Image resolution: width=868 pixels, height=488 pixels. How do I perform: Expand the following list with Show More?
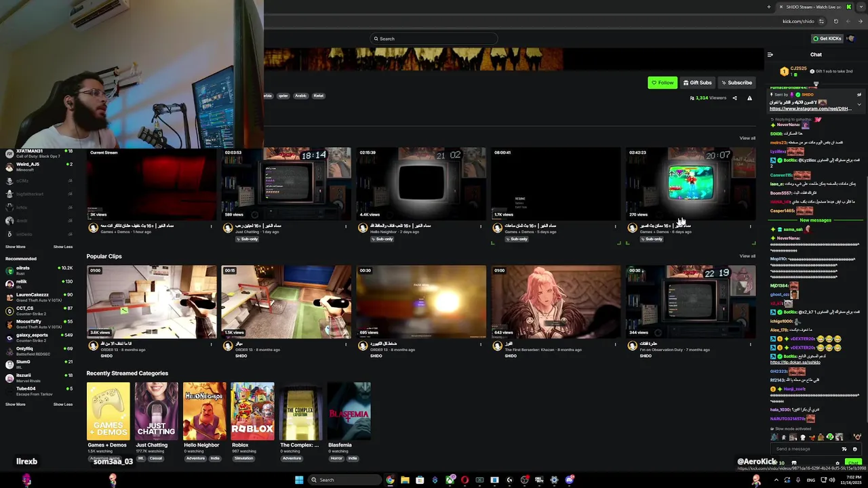[x=16, y=247]
